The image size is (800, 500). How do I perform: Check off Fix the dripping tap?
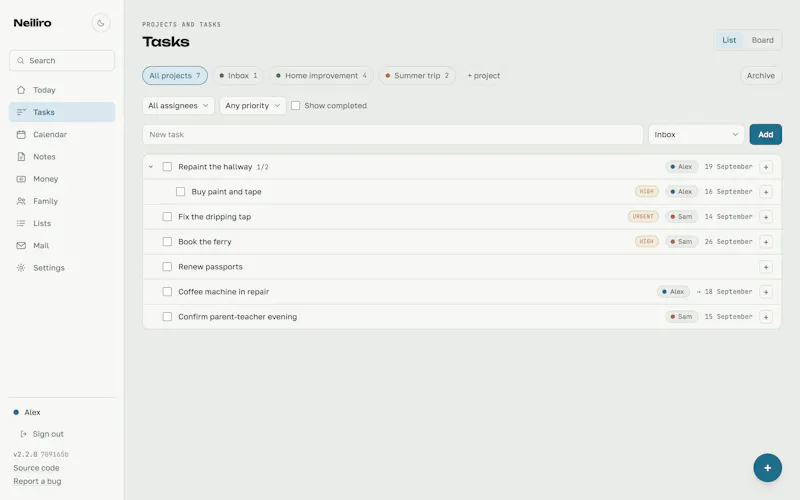tap(167, 217)
